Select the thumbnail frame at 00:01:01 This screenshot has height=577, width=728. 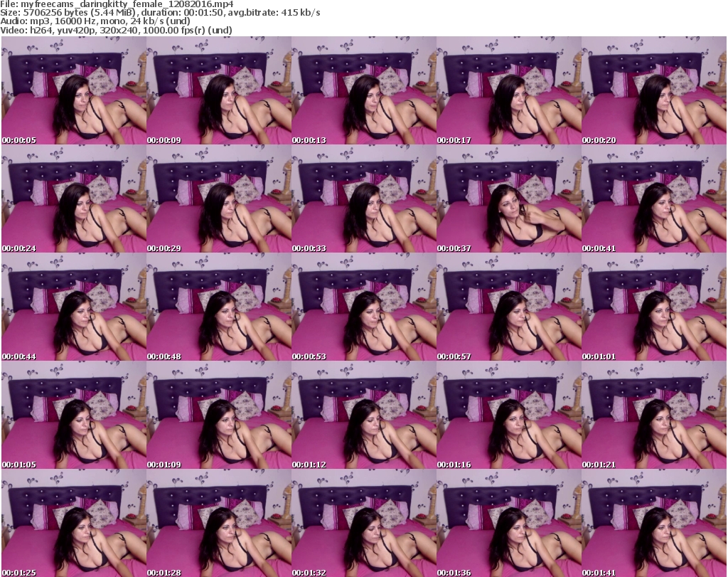point(654,307)
